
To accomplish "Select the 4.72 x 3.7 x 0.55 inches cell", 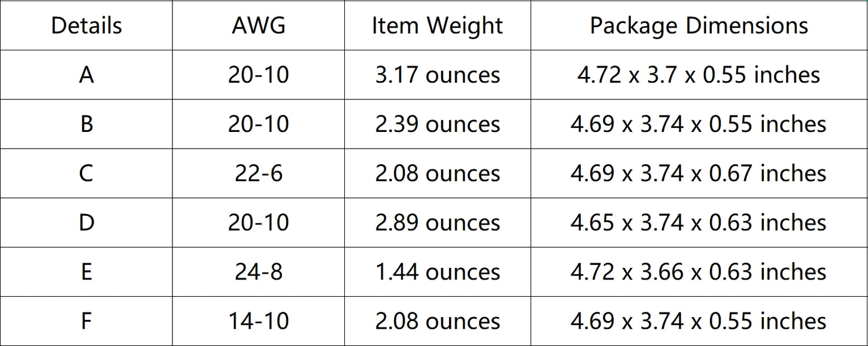I will pos(698,75).
